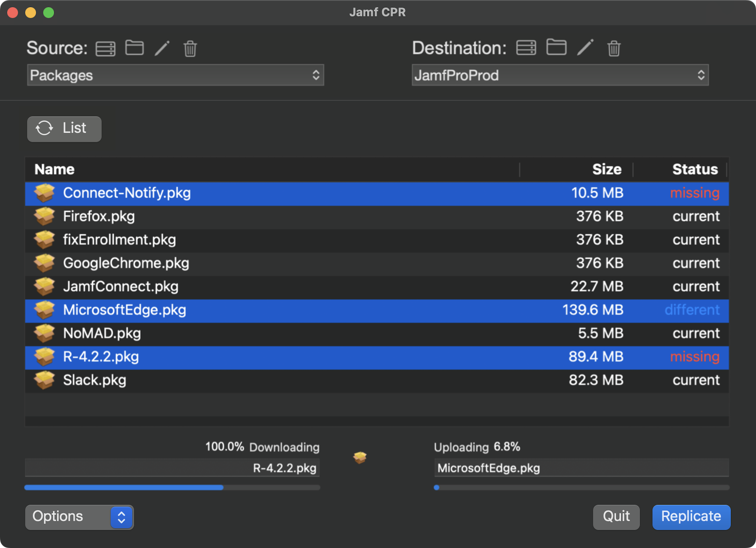Delete the Destination entry trash icon
Screen dimensions: 756x548
click(614, 48)
